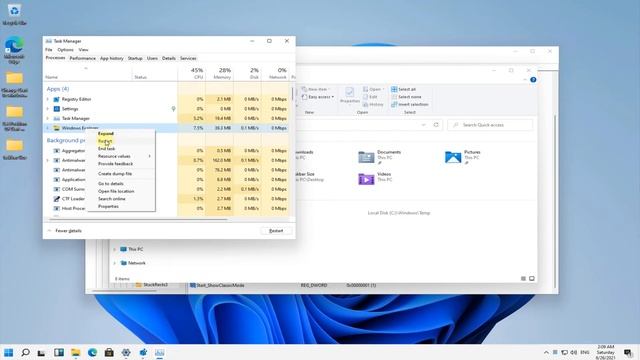Click the Settings process icon
This screenshot has width=640, height=360.
pos(57,109)
